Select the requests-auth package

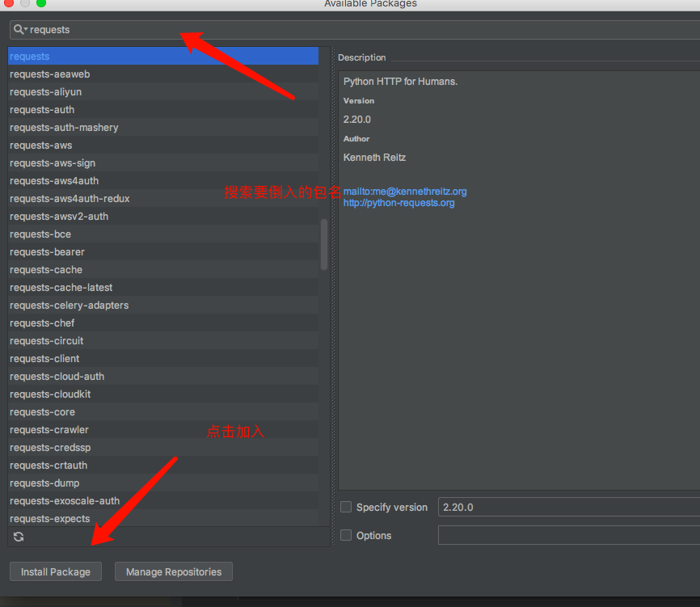tap(163, 110)
